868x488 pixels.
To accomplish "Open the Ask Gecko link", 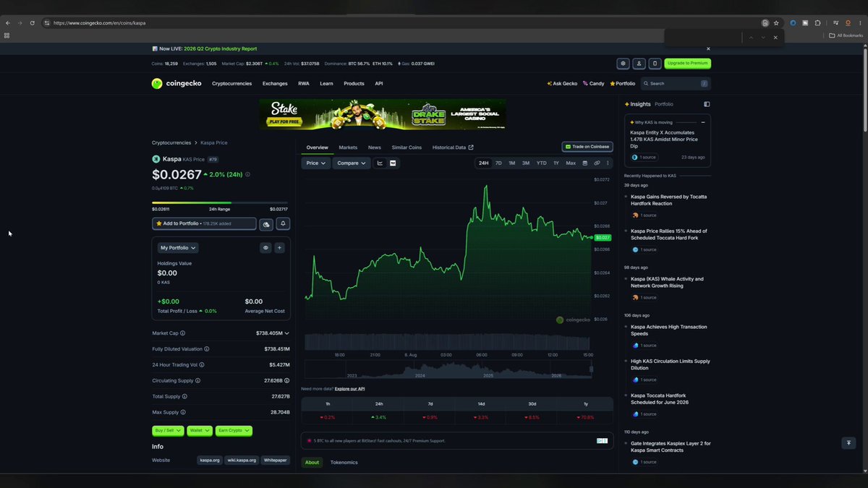I will (562, 83).
